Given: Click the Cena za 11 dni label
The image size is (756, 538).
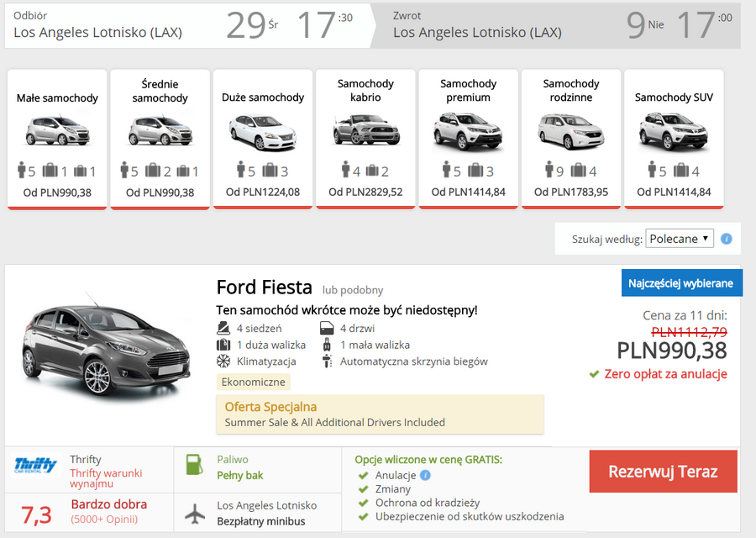Looking at the screenshot, I should 685,315.
